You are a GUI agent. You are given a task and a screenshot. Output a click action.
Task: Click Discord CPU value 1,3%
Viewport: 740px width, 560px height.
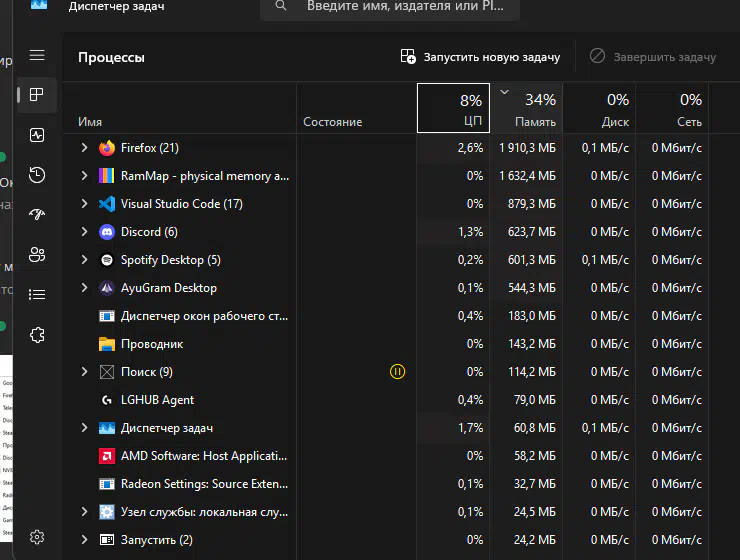(x=471, y=232)
